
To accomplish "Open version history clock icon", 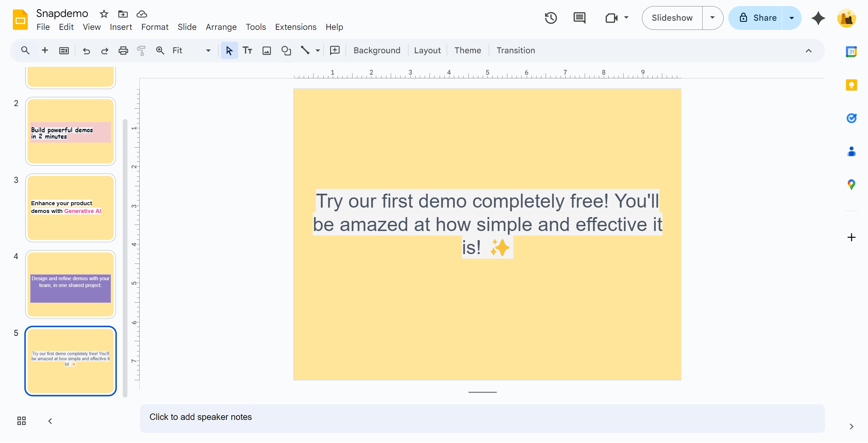I will click(x=551, y=18).
